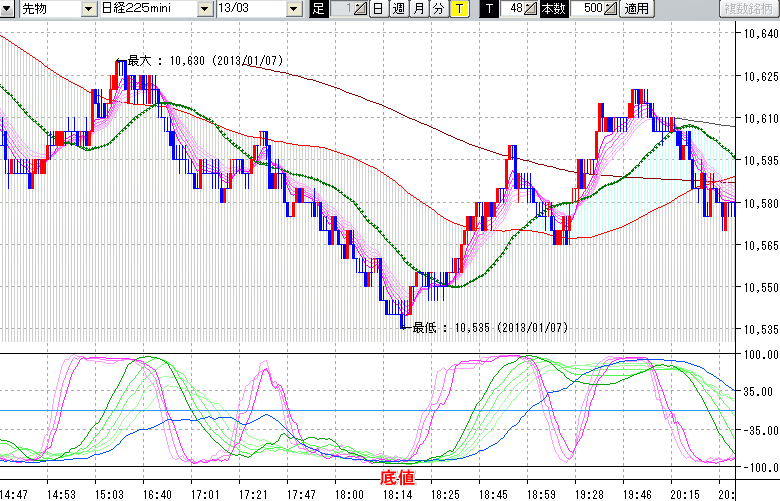Select the yellow T tick chart button
This screenshot has height=501, width=780.
[459, 9]
